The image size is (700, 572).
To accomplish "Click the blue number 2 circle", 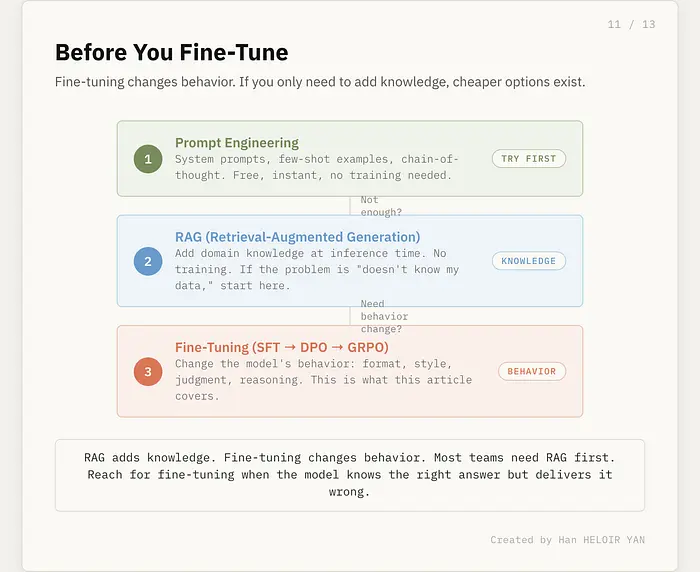I will coord(148,261).
